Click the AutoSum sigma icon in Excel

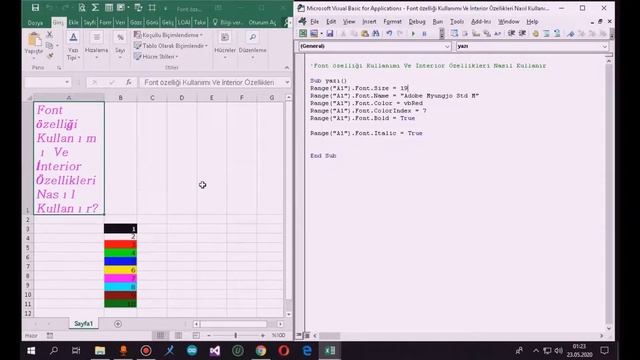(96, 7)
